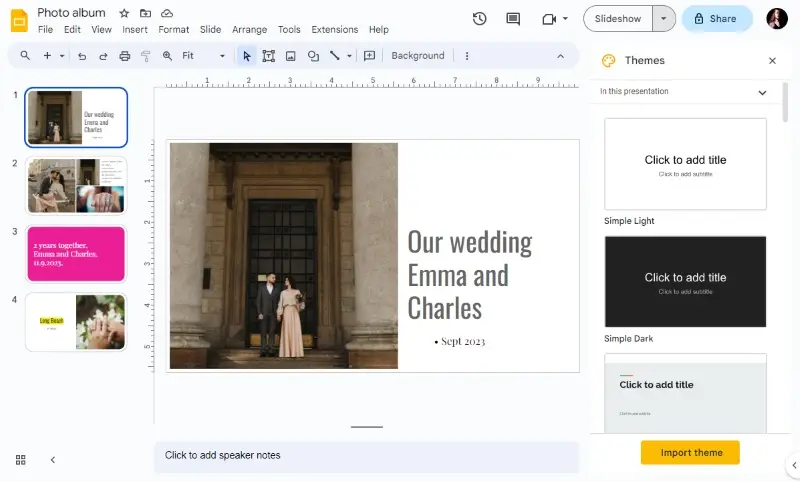Screen dimensions: 800x482
Task: Select the text box tool
Action: pyautogui.click(x=268, y=56)
